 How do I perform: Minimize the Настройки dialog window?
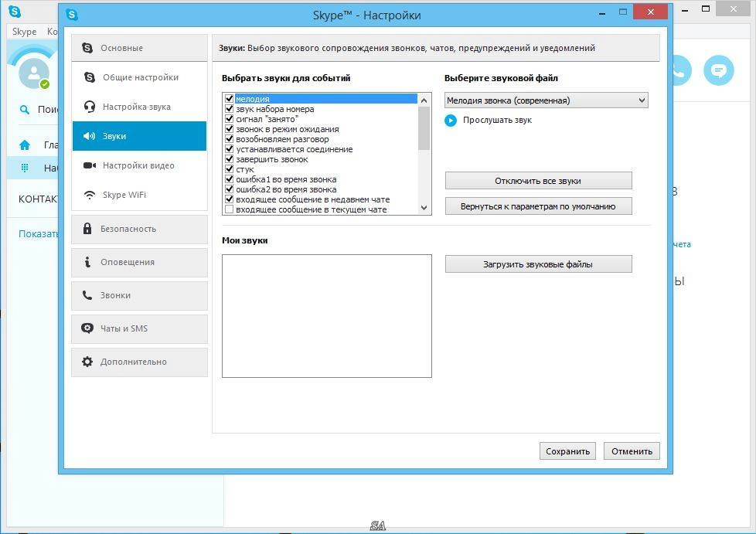pyautogui.click(x=602, y=13)
